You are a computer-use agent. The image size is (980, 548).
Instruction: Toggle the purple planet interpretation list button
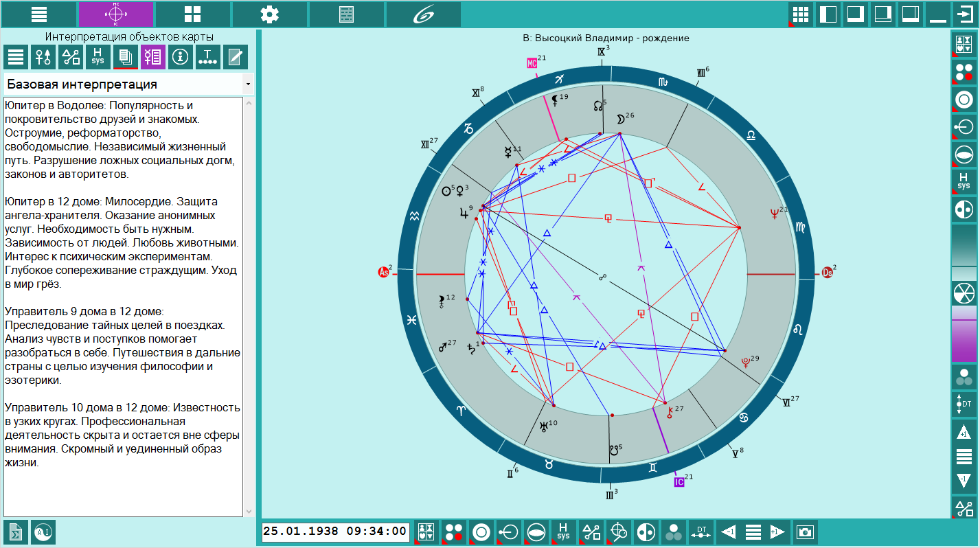pyautogui.click(x=153, y=57)
